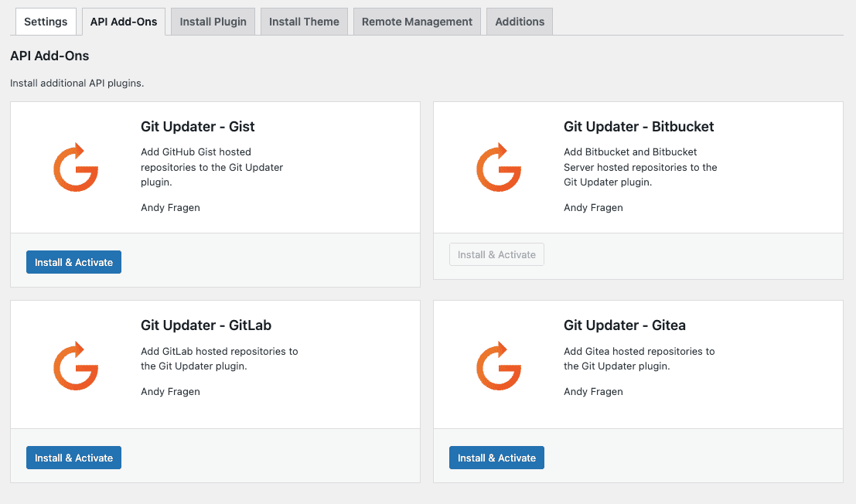
Task: Click the disabled Bitbucket Install & Activate button
Action: click(496, 254)
